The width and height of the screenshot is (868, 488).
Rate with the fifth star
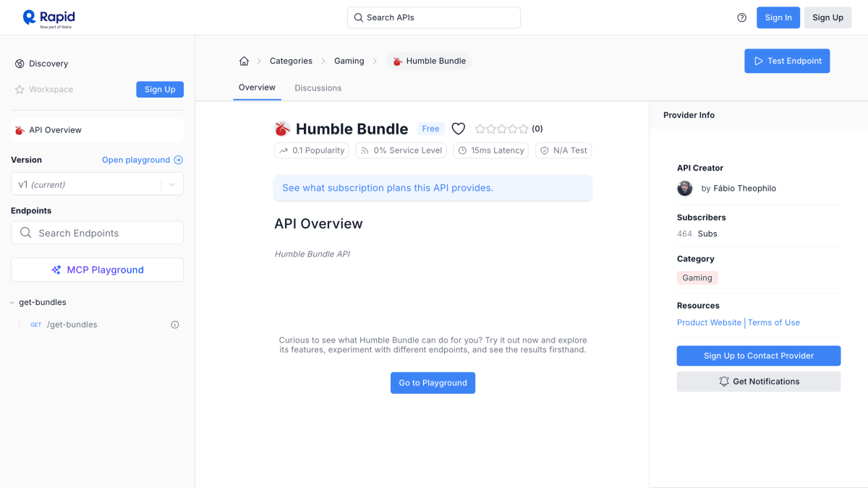point(524,129)
